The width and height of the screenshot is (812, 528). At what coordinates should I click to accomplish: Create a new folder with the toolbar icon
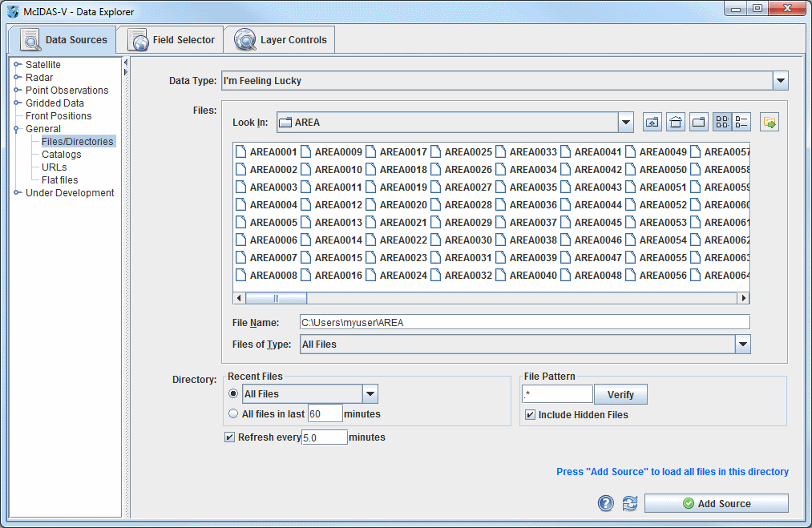(x=699, y=123)
